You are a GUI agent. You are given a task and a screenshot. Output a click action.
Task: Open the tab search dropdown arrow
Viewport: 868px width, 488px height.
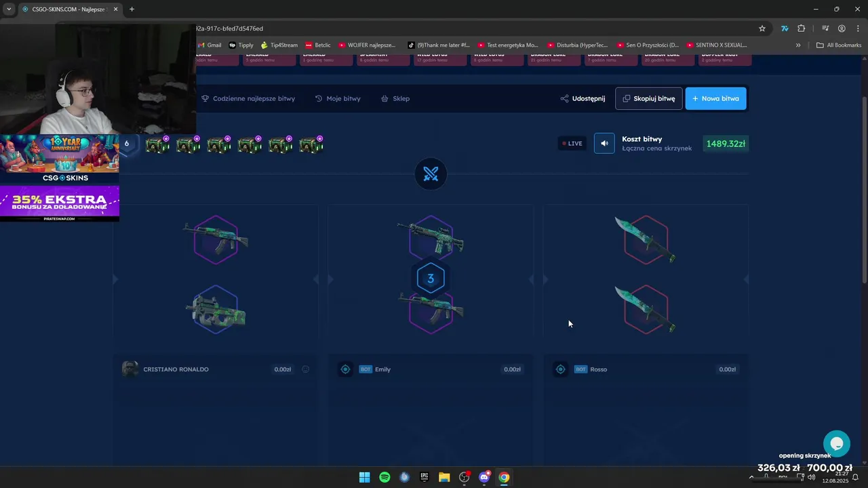[9, 9]
